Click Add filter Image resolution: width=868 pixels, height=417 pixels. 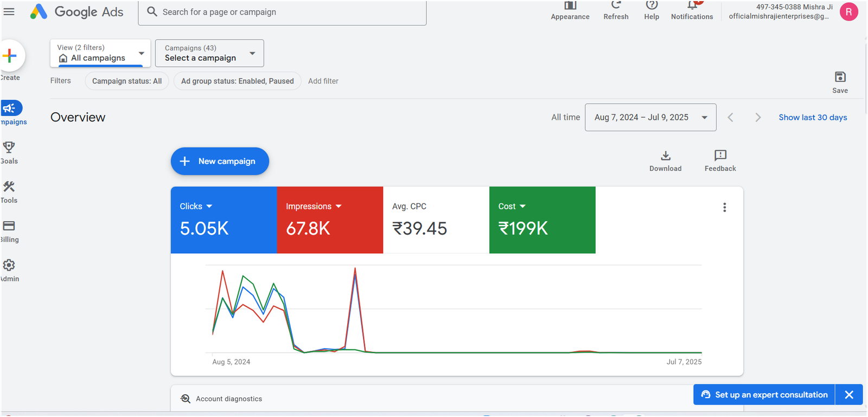tap(323, 81)
